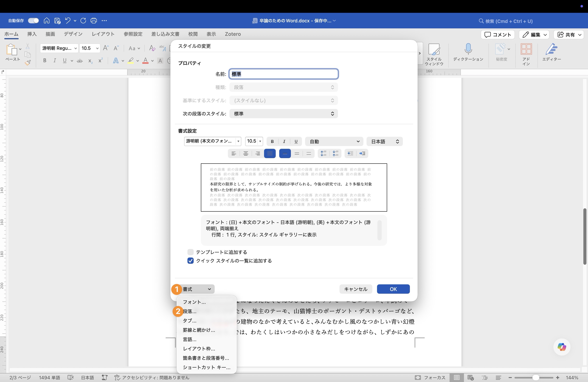588x382 pixels.
Task: Select the Bold icon in the dialog
Action: 272,141
